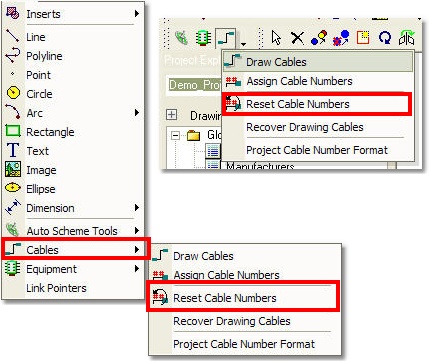Select the yellow Circle tool icon
Screen dimensions: 429x363
coord(13,93)
